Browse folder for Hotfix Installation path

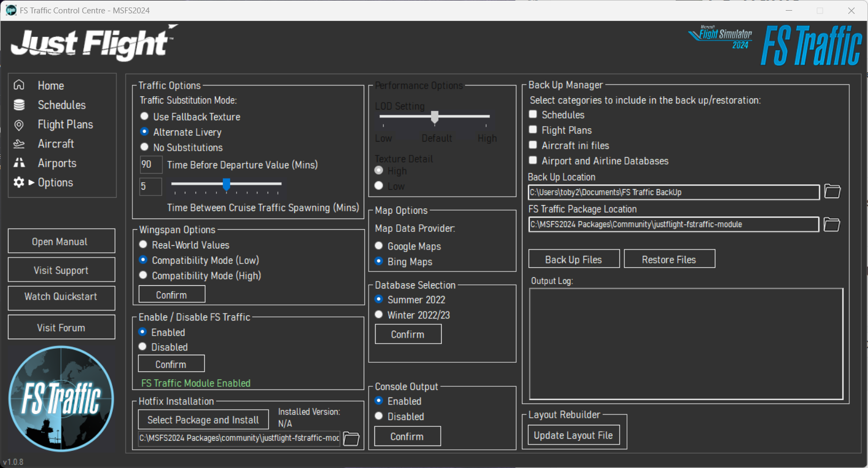(x=351, y=439)
